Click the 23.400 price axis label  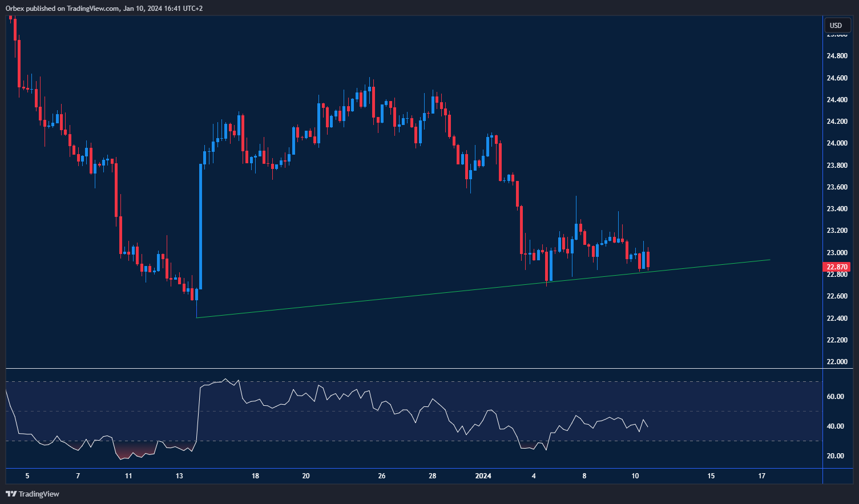click(837, 209)
